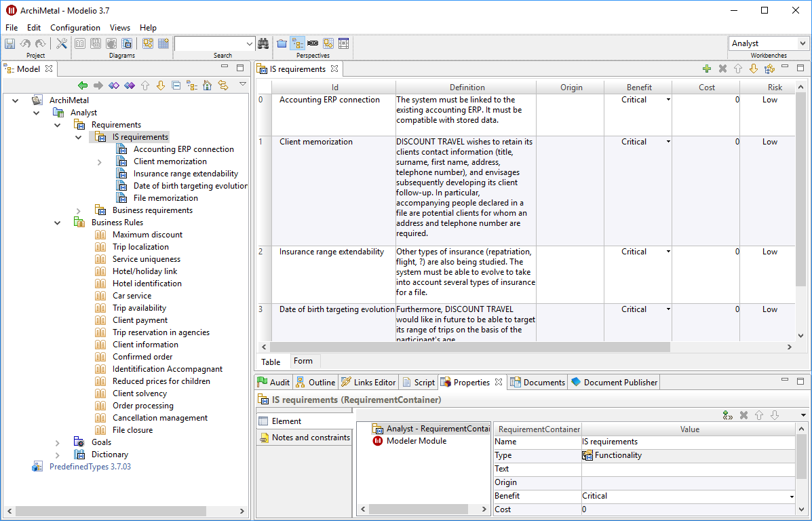Close the IS requirements editor tab

(334, 69)
